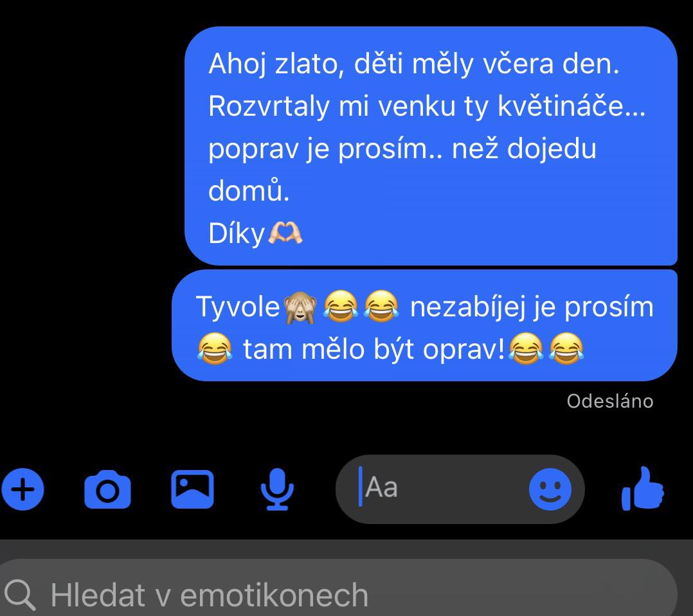693x616 pixels.
Task: Tap the Odesláno sent status label
Action: pyautogui.click(x=610, y=401)
